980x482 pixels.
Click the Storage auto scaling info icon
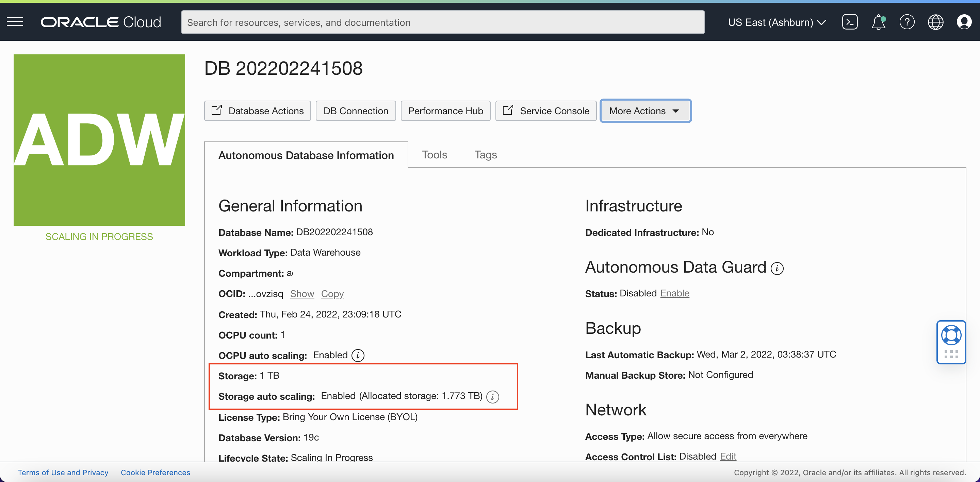click(x=492, y=396)
